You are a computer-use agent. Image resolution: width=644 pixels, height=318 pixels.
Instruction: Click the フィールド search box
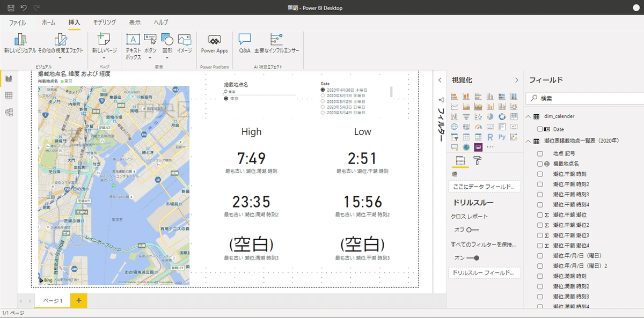[585, 99]
